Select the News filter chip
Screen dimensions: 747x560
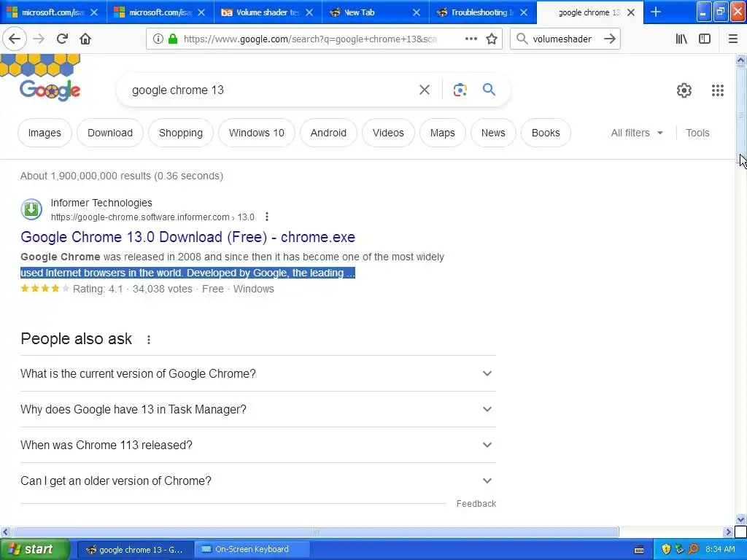pyautogui.click(x=493, y=133)
